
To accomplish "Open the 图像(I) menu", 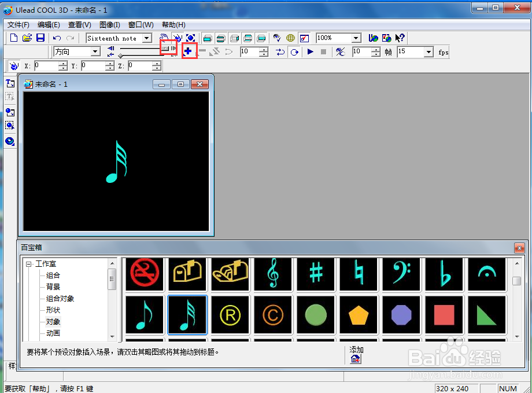I will tap(110, 25).
